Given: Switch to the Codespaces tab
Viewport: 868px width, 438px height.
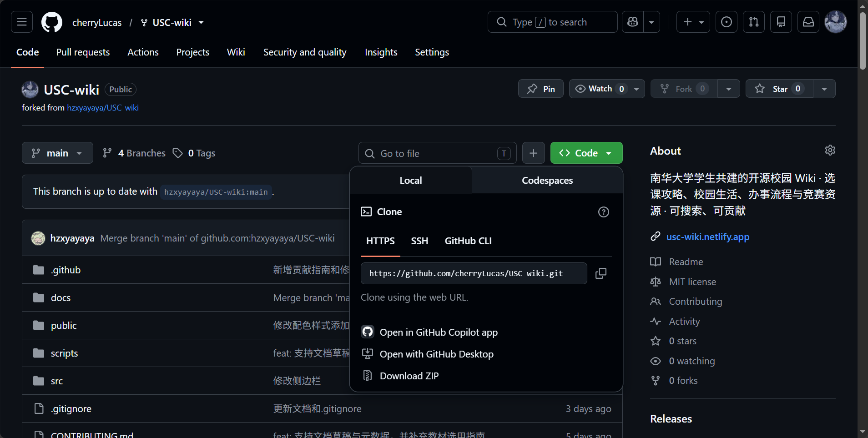Looking at the screenshot, I should click(x=547, y=181).
